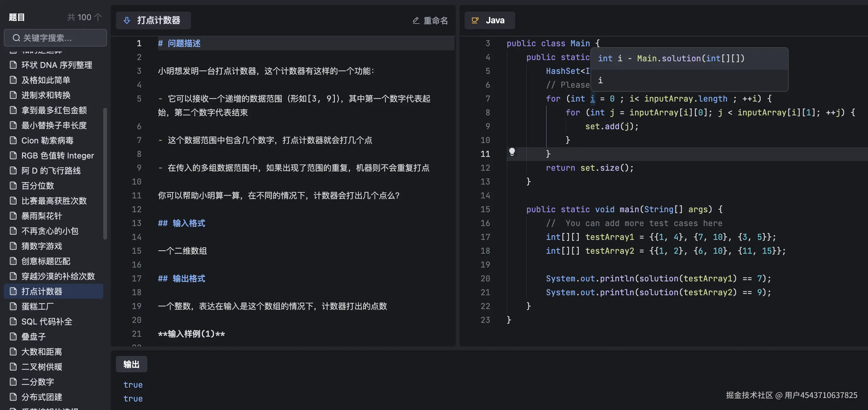Click the document icon beside 蛋糕工厂
Viewport: 868px width, 410px height.
coord(13,306)
